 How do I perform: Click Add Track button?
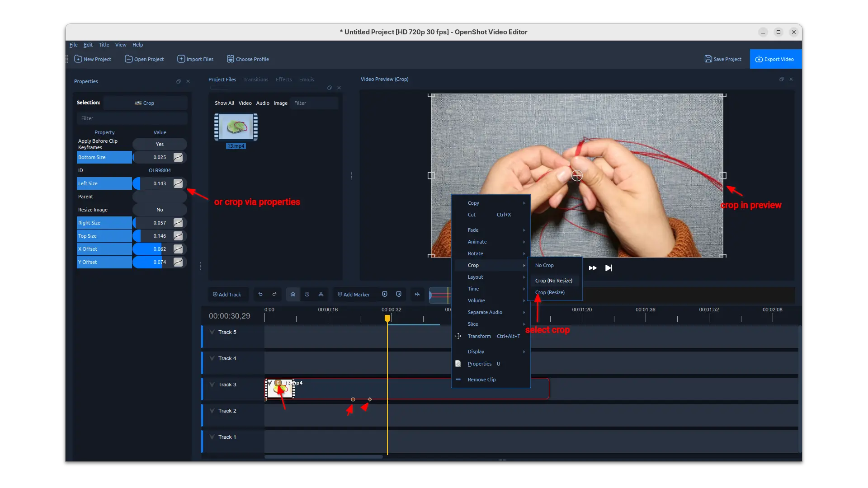tap(227, 295)
